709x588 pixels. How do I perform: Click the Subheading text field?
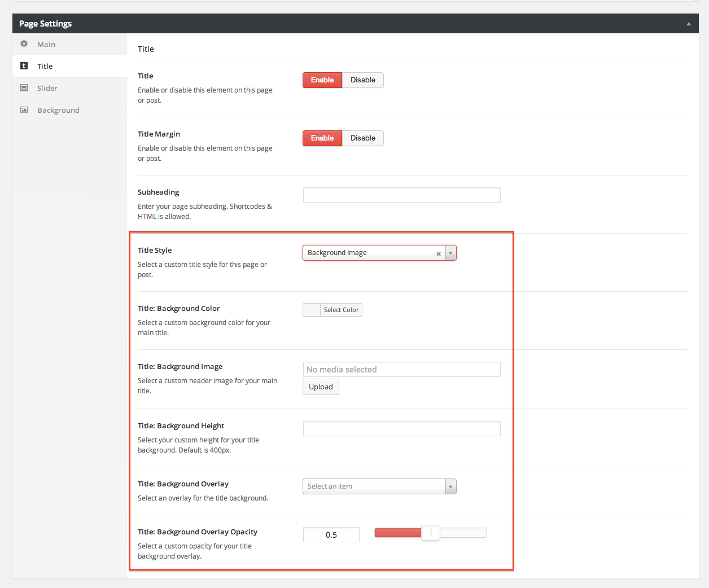(x=401, y=195)
